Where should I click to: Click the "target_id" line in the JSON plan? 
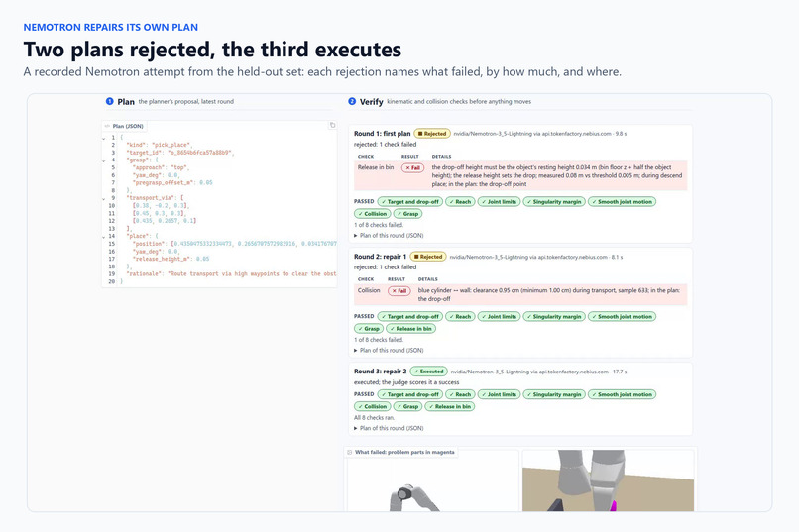point(179,153)
